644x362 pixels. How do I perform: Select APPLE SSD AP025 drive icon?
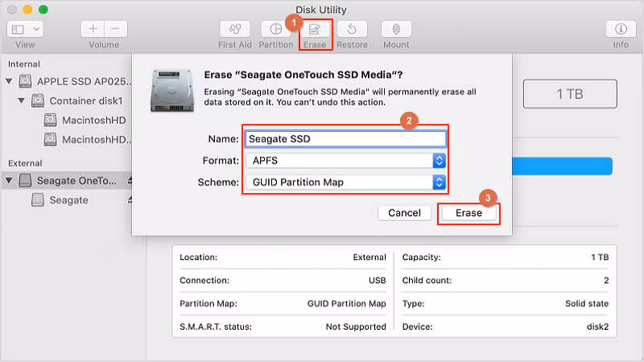[25, 81]
